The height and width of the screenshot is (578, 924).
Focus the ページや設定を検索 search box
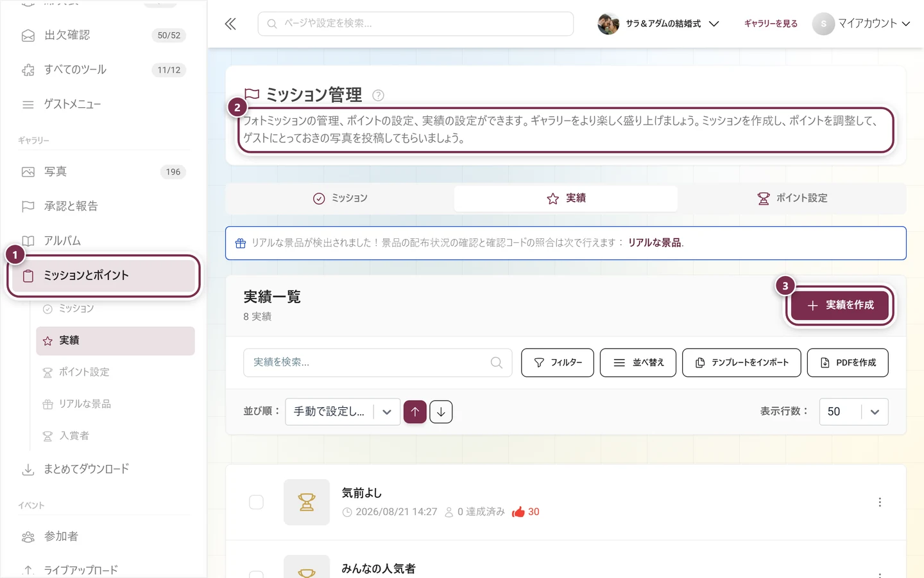point(416,24)
